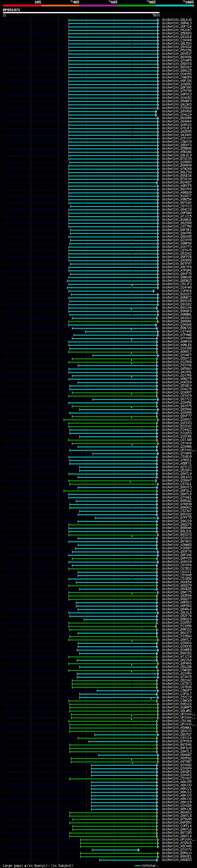Select label UniRef100_Q41975
Image resolution: width=197 pixels, height=868 pixels.
(x=177, y=406)
